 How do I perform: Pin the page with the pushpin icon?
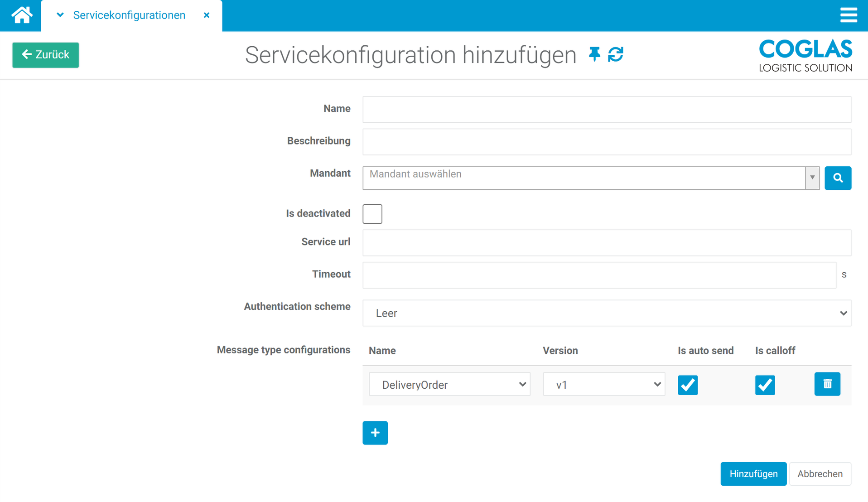pos(594,54)
